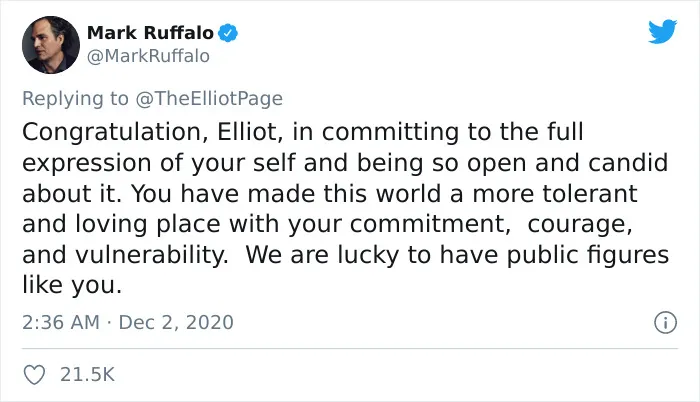View the 21.5K likes count
Screen dimensions: 700x402
pos(88,374)
